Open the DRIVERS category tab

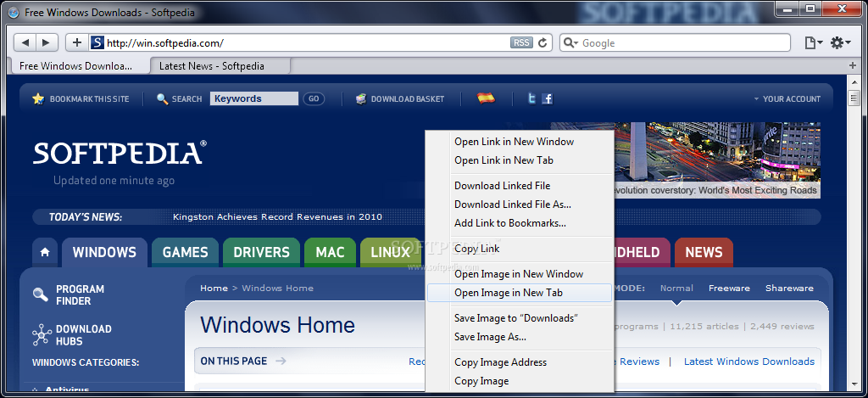(x=261, y=252)
